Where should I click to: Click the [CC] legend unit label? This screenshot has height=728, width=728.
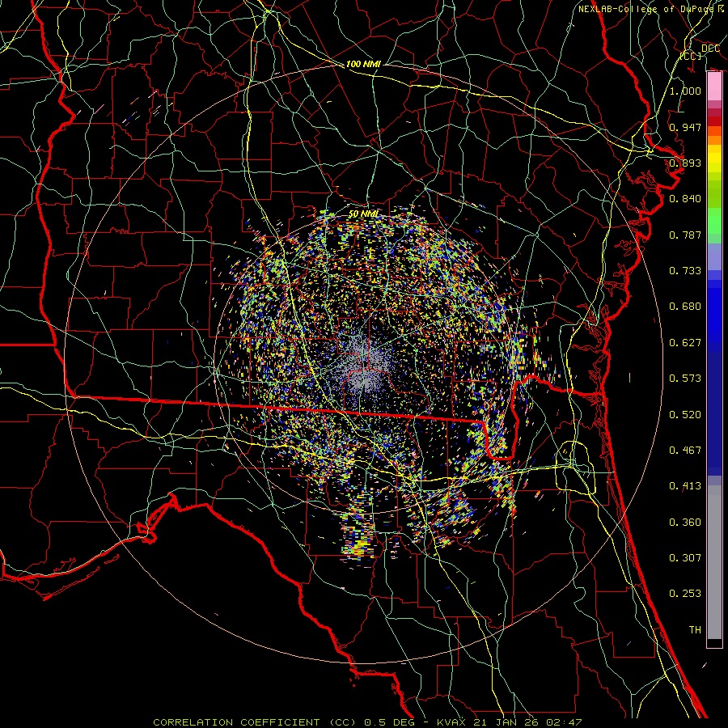pos(691,56)
